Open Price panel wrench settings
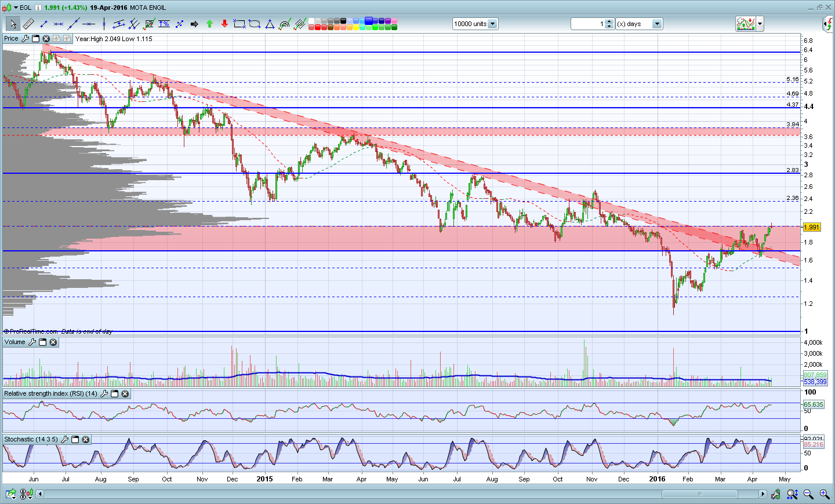This screenshot has width=835, height=504. tap(25, 39)
